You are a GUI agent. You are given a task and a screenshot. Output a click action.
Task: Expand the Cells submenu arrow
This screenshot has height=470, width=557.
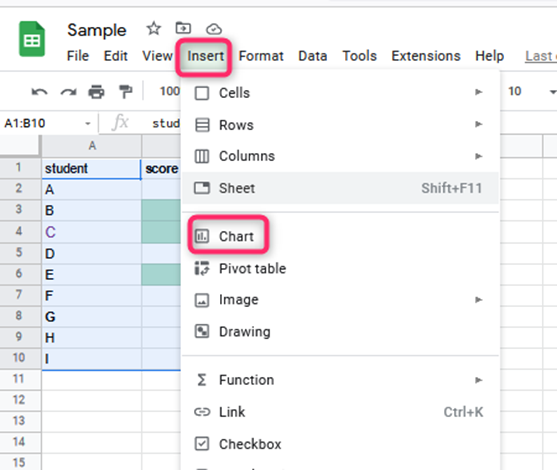tap(478, 92)
